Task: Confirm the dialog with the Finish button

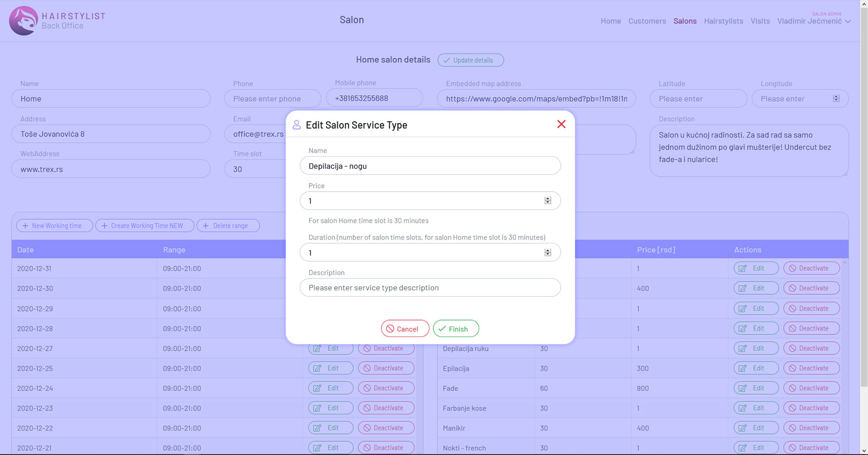Action: tap(455, 329)
